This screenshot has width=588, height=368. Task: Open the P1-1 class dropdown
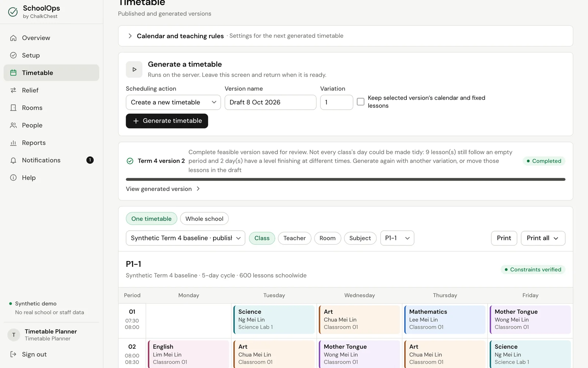397,238
